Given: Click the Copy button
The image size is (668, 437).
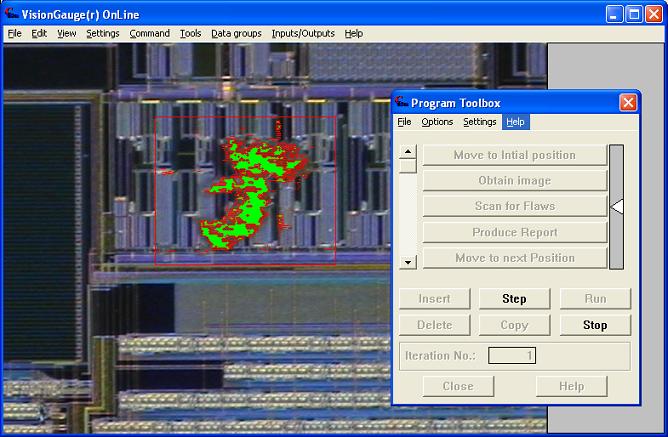Looking at the screenshot, I should pyautogui.click(x=515, y=325).
